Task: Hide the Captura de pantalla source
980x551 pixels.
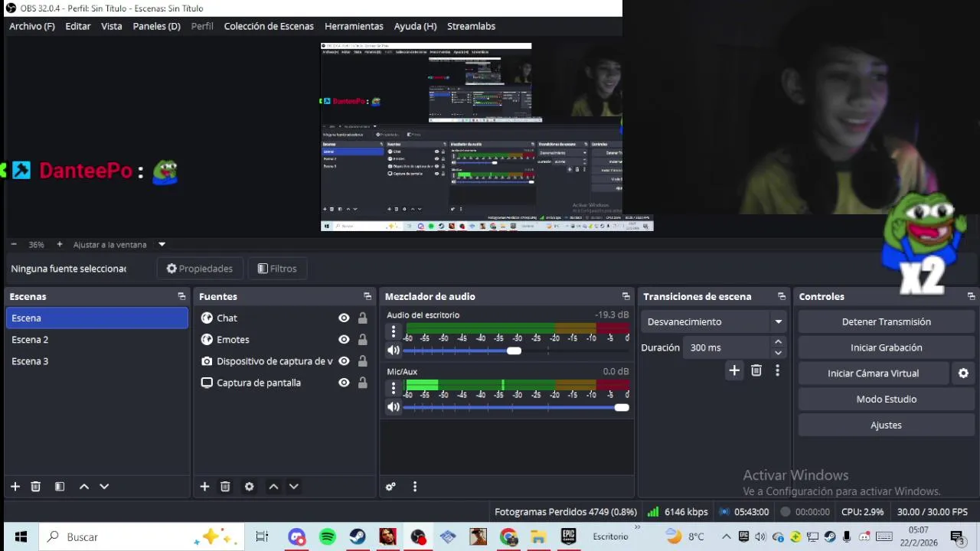Action: coord(344,383)
